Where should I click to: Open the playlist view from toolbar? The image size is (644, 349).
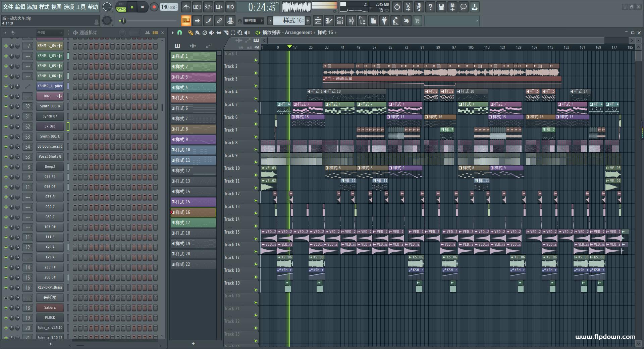(318, 21)
